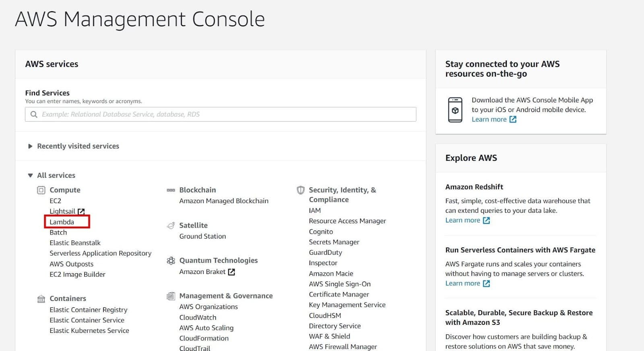Open the EC2 service link

(56, 201)
